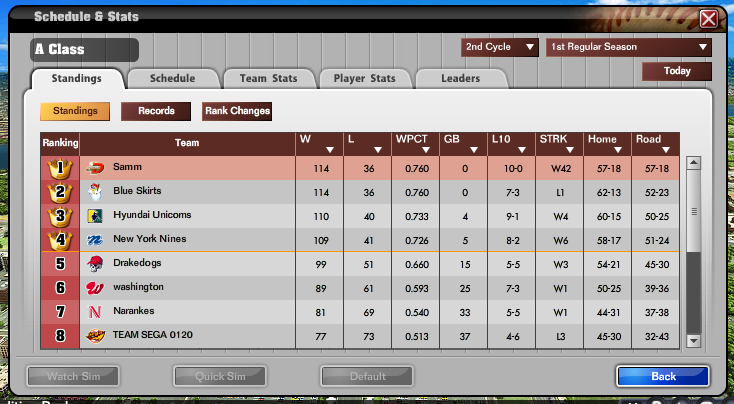Expand the 1st Regular Season dropdown

tap(629, 47)
